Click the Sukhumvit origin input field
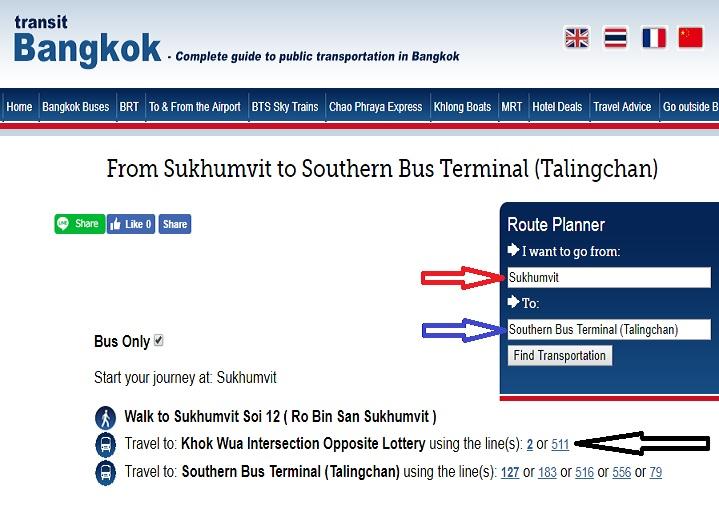 coord(609,277)
